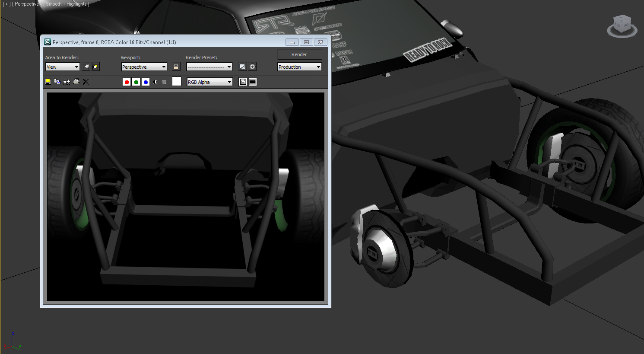Expand the Viewport Perspective dropdown
Image resolution: width=644 pixels, height=354 pixels.
[x=144, y=67]
